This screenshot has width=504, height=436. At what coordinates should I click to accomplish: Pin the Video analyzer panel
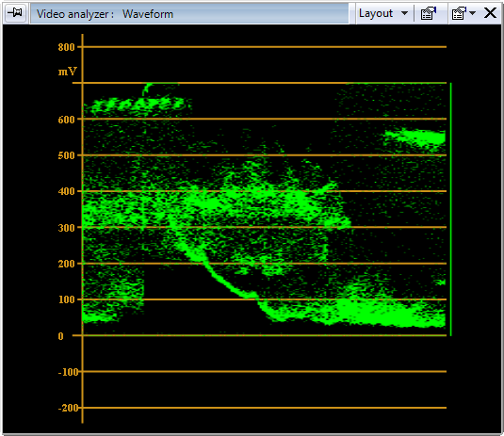point(15,13)
